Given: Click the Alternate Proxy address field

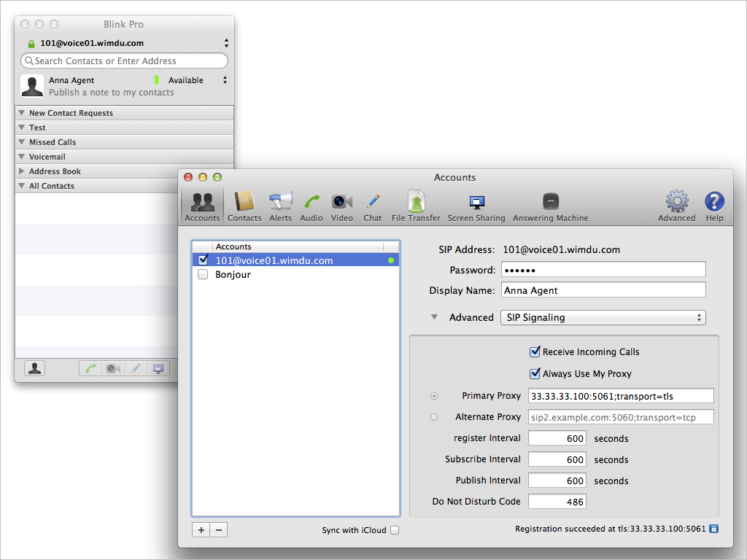Looking at the screenshot, I should click(621, 417).
